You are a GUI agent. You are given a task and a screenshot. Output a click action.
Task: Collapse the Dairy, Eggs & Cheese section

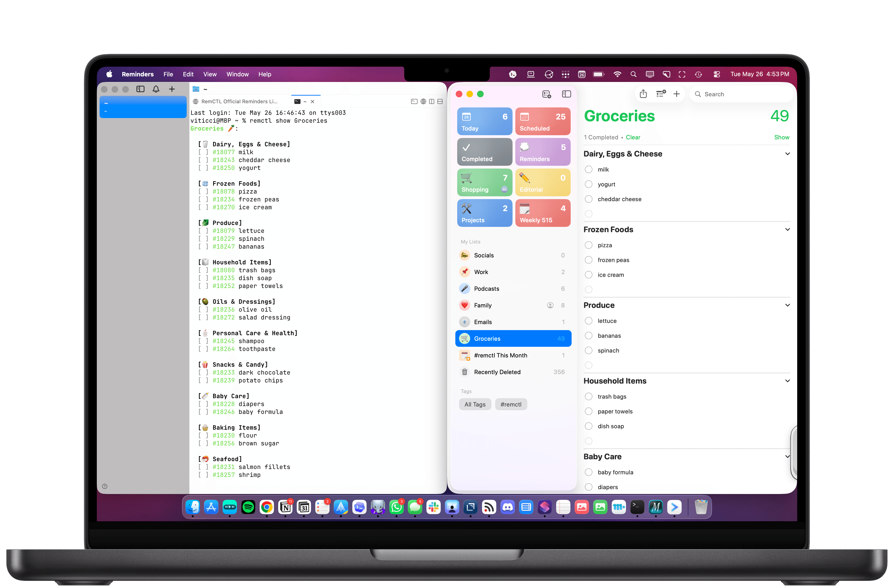787,153
